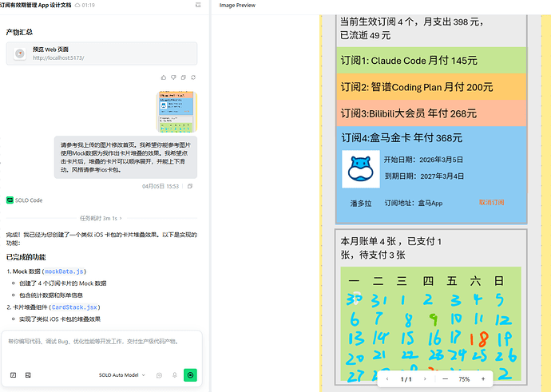The width and height of the screenshot is (551, 392).
Task: Click the orange 取消订阅 link
Action: (x=492, y=202)
